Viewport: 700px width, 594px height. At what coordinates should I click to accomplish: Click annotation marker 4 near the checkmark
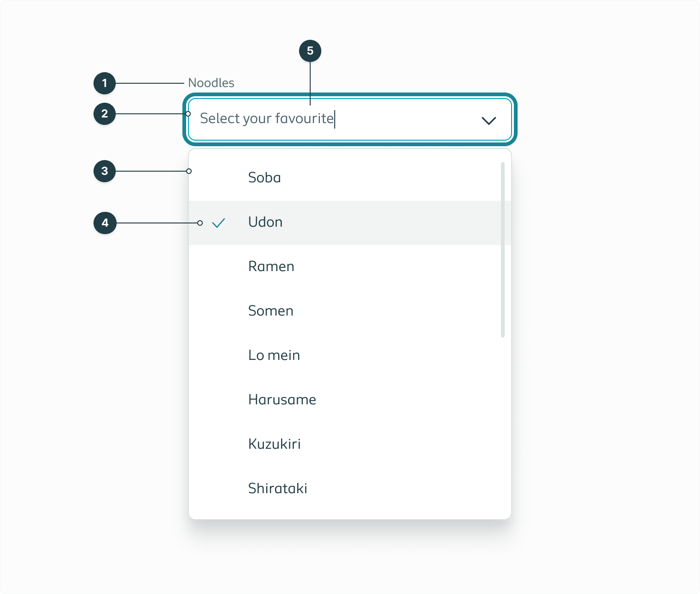coord(105,223)
